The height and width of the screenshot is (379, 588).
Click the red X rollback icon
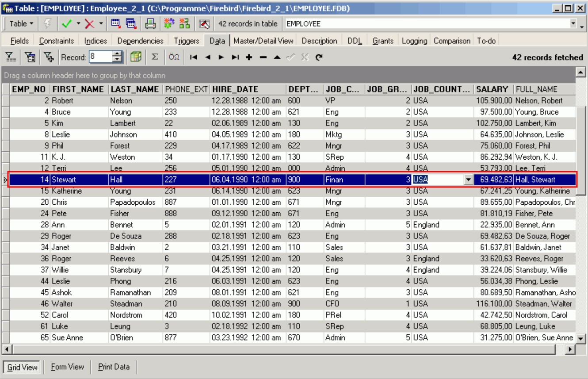tap(90, 24)
